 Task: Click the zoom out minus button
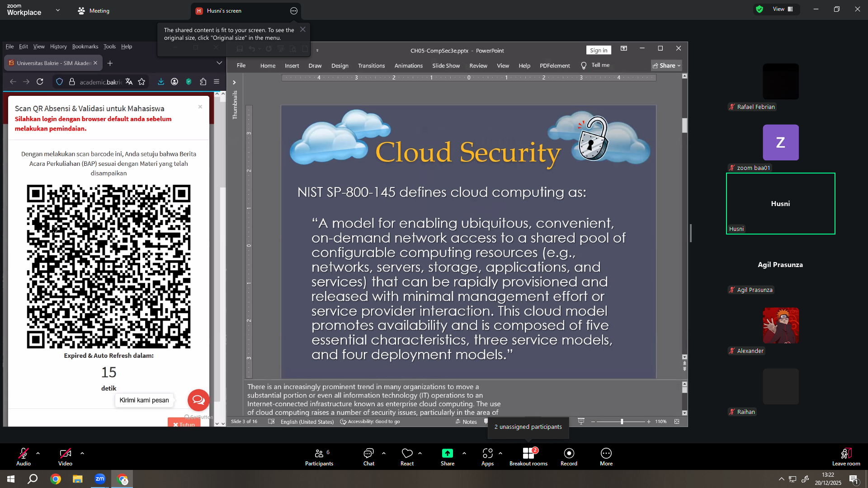pos(593,422)
